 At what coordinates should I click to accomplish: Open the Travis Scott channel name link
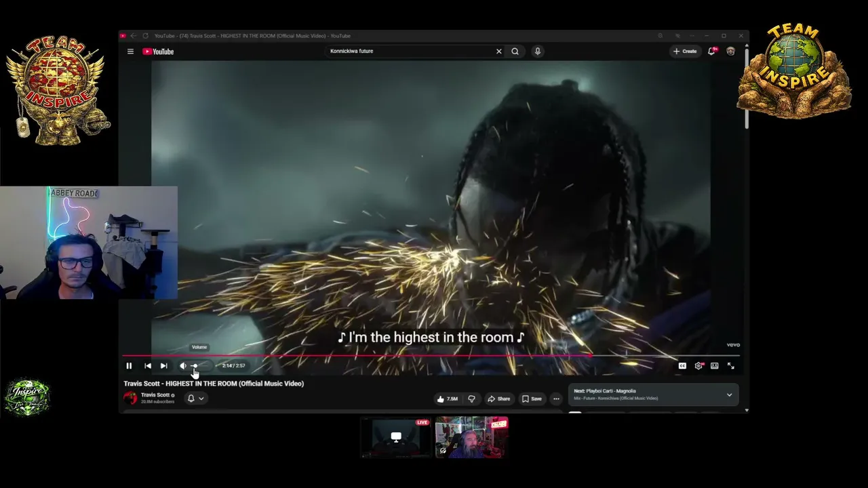[155, 395]
